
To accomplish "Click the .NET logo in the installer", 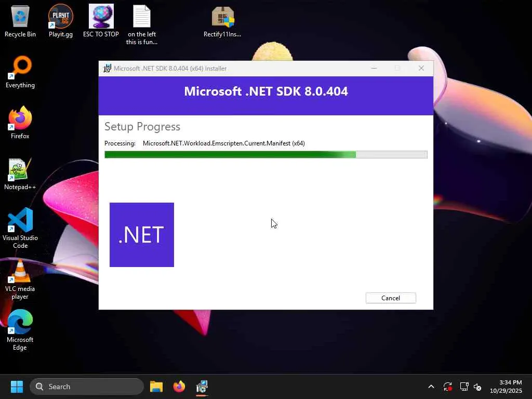I will 142,235.
